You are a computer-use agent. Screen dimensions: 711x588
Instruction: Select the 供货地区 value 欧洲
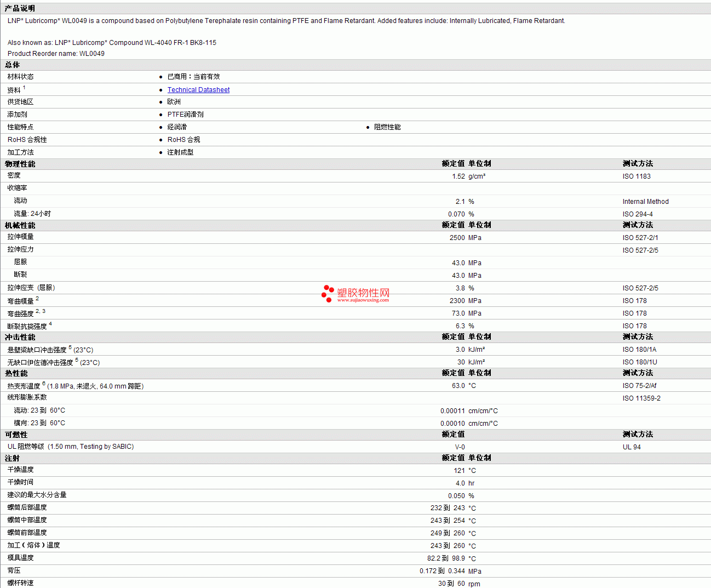coord(174,102)
